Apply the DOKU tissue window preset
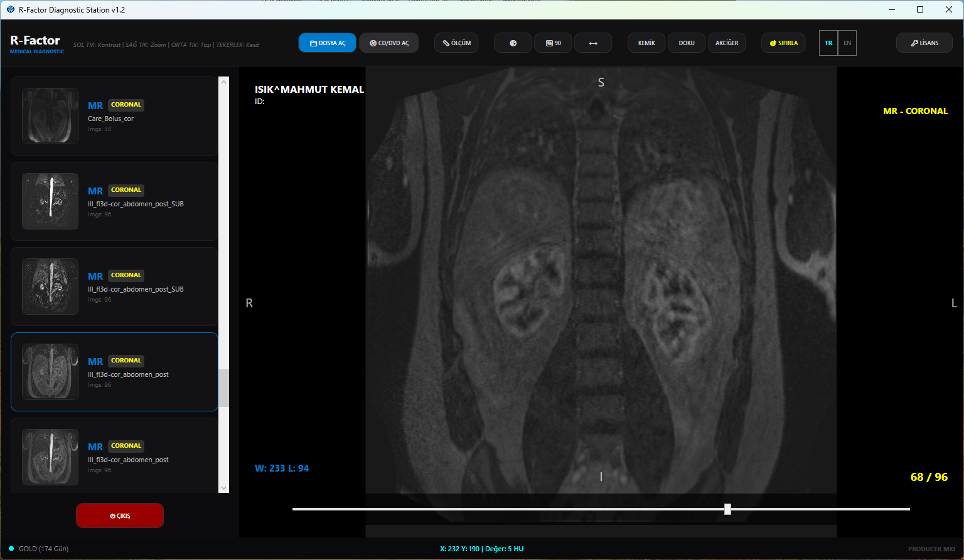The height and width of the screenshot is (560, 964). coord(687,43)
